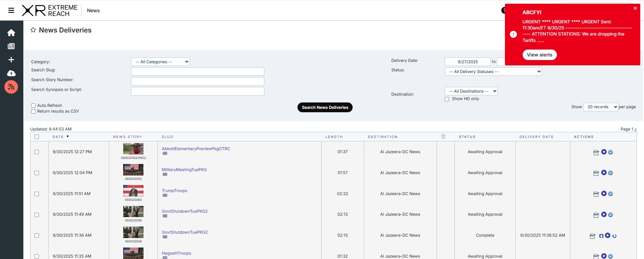Expand the All Categories dropdown

coord(160,62)
